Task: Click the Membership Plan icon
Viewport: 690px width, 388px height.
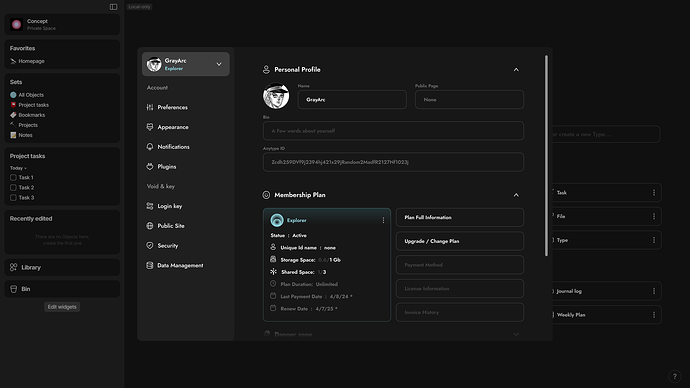Action: pyautogui.click(x=266, y=195)
